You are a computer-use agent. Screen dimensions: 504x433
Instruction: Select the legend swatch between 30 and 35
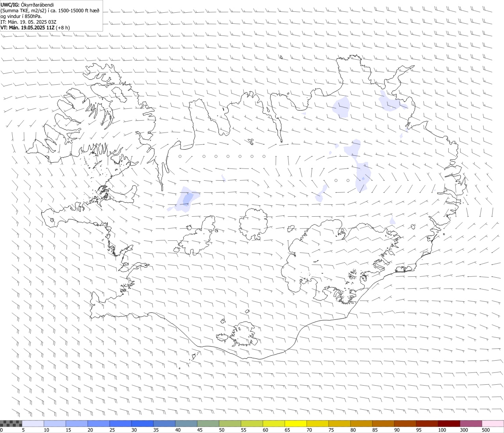tap(142, 423)
